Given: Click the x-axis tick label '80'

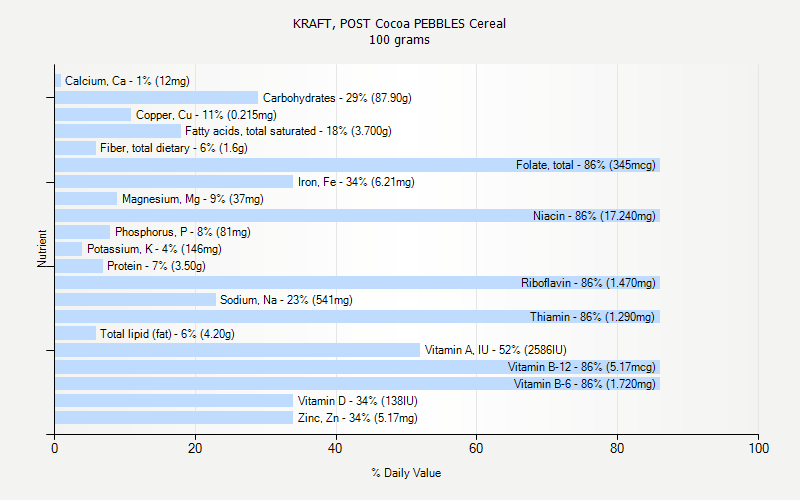Looking at the screenshot, I should coord(617,448).
